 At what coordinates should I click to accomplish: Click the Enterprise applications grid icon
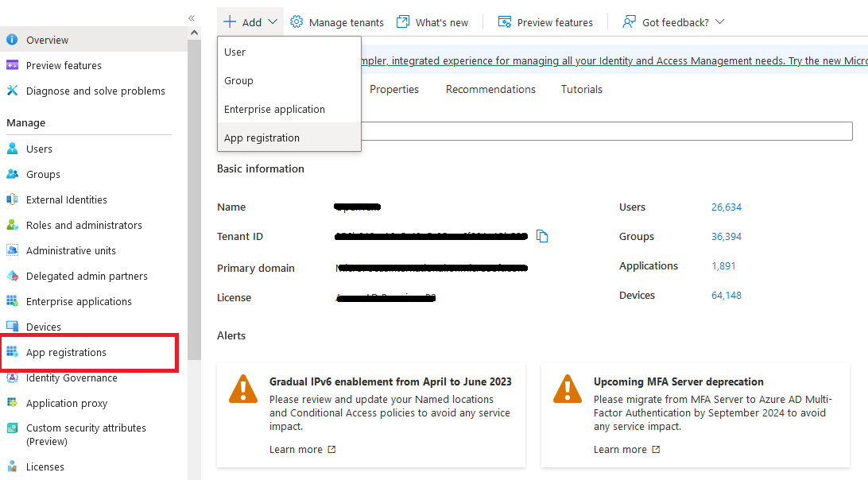click(12, 301)
